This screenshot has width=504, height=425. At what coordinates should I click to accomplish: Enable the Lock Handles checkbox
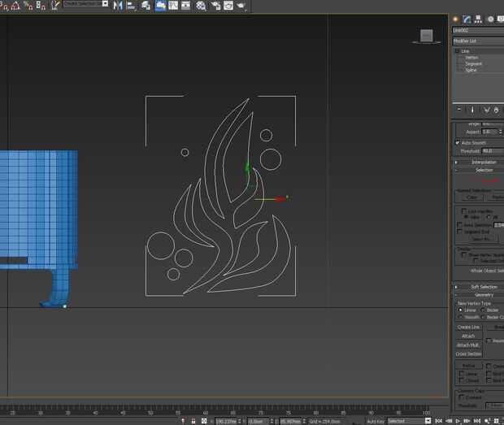[464, 211]
